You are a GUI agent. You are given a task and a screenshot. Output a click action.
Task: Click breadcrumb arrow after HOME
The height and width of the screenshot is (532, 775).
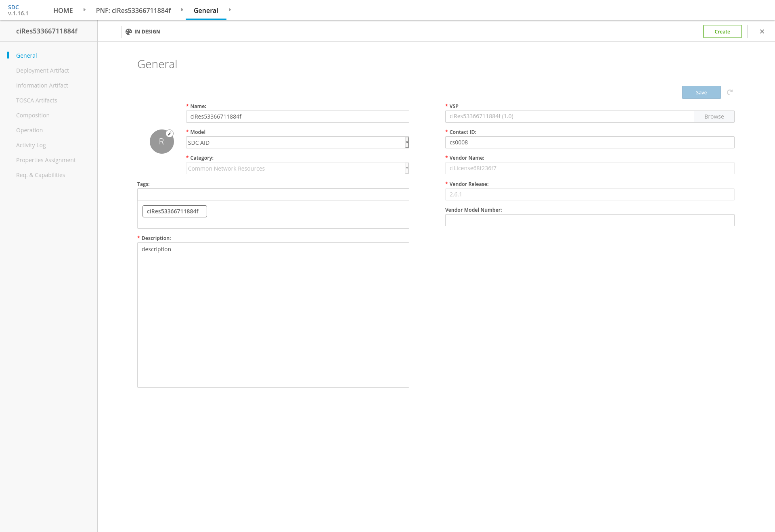click(84, 10)
